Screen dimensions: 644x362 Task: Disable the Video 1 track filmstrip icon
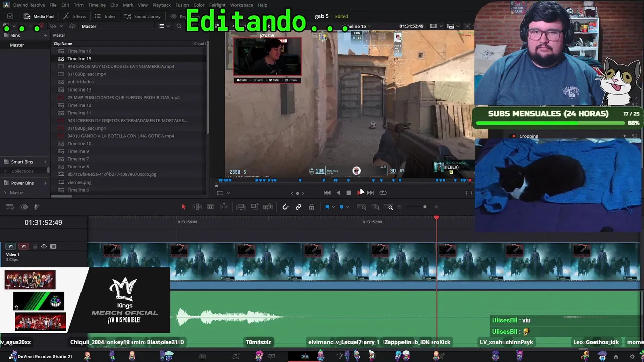53,246
